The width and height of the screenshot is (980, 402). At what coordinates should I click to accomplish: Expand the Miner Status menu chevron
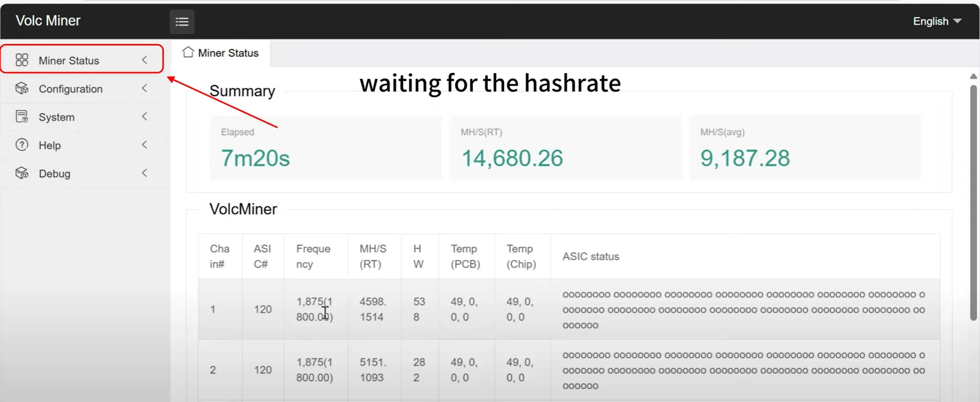[145, 60]
